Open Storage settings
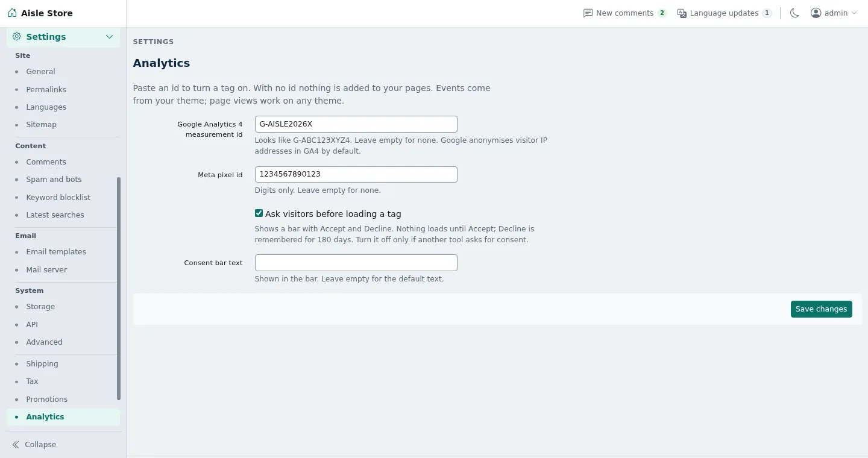 (40, 307)
